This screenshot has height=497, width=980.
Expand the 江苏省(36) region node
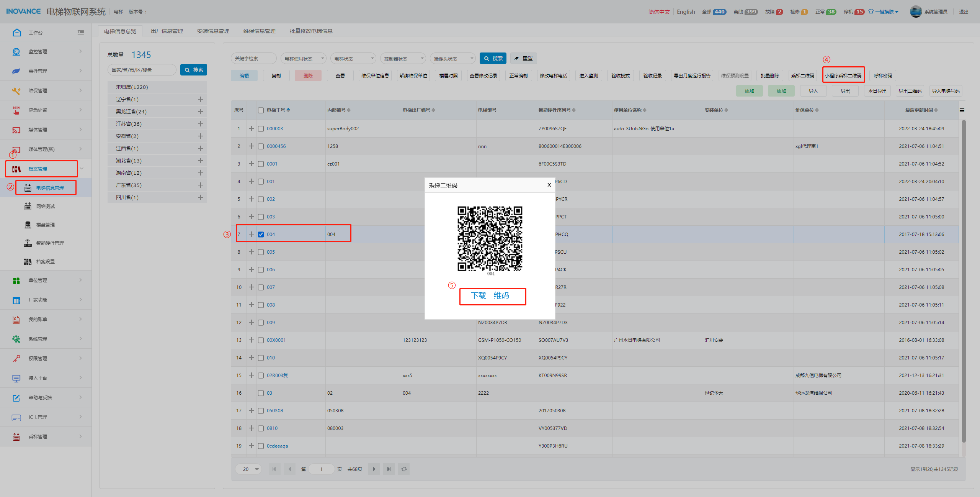point(200,124)
